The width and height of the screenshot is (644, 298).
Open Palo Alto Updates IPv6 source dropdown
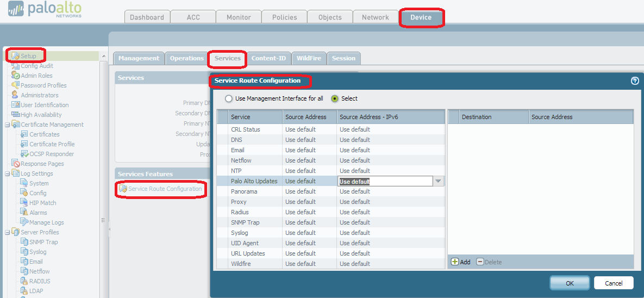click(x=438, y=181)
